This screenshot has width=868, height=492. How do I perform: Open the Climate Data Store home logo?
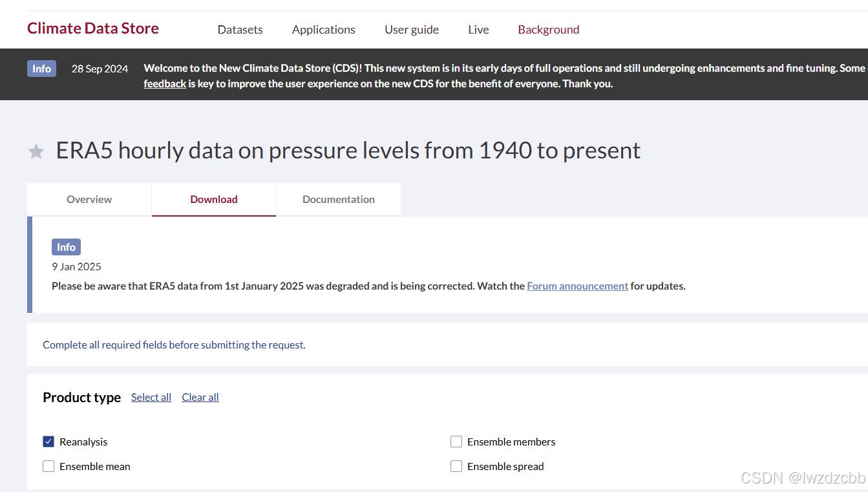coord(93,28)
